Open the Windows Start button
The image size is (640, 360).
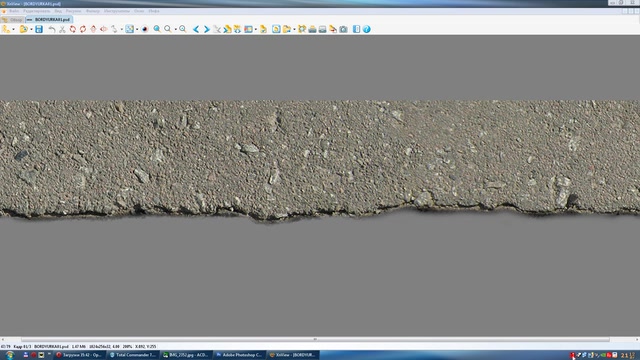(9, 355)
